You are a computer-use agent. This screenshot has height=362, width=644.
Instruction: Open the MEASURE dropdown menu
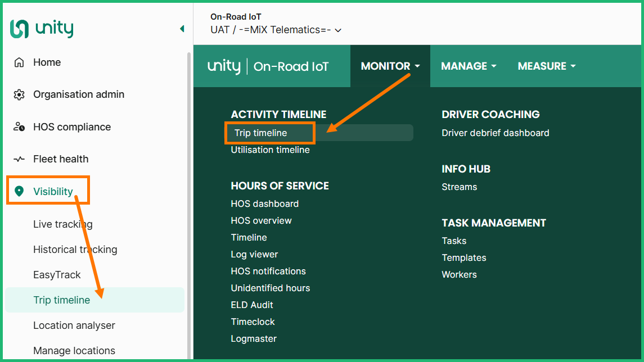click(x=547, y=66)
